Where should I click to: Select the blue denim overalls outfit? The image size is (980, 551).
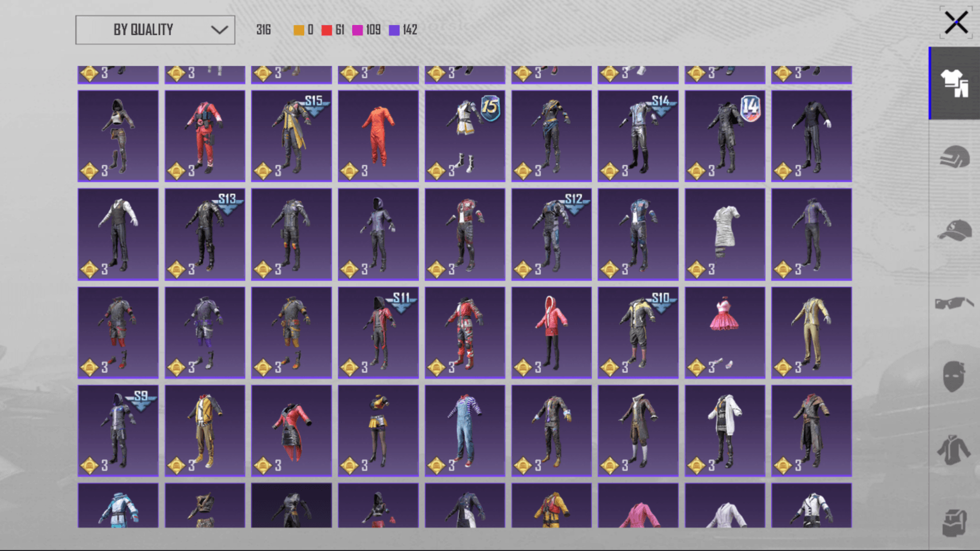(465, 431)
